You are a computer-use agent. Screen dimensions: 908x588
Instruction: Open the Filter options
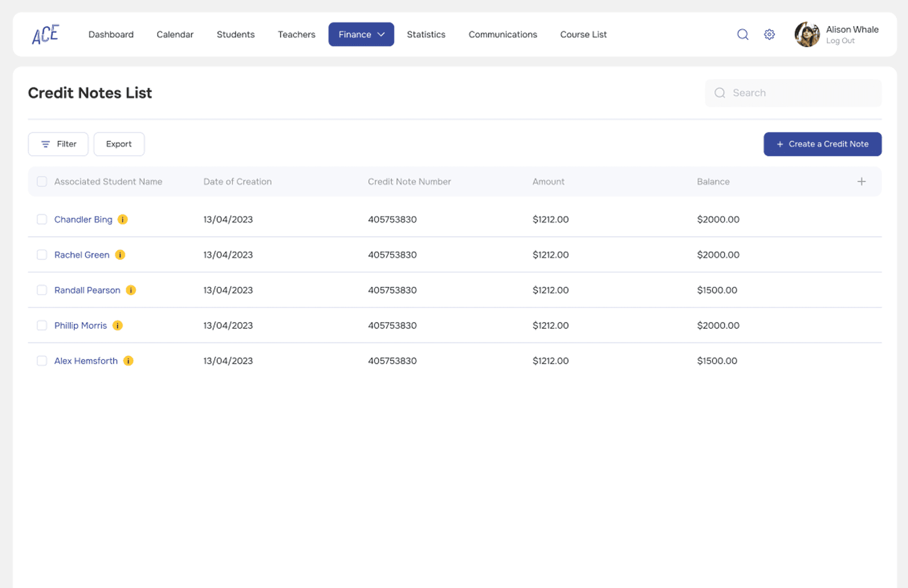pos(58,144)
